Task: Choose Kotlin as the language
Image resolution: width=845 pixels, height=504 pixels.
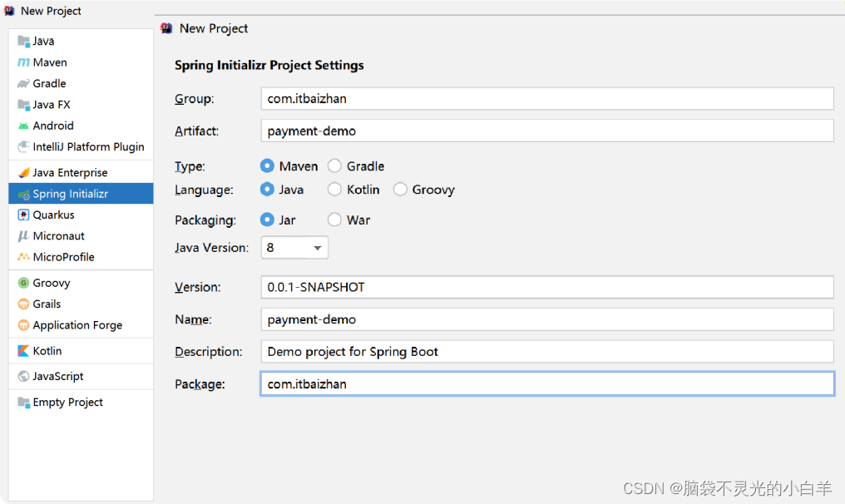Action: click(334, 189)
